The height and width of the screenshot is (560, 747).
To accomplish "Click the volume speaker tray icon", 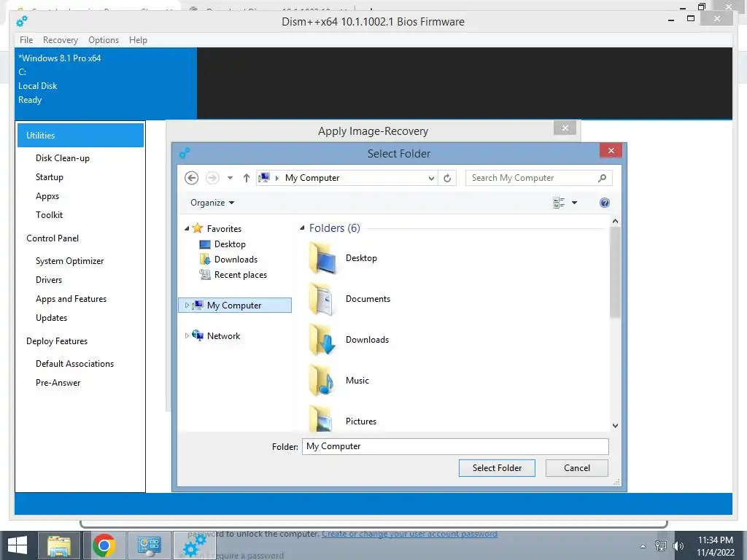I will coord(678,546).
